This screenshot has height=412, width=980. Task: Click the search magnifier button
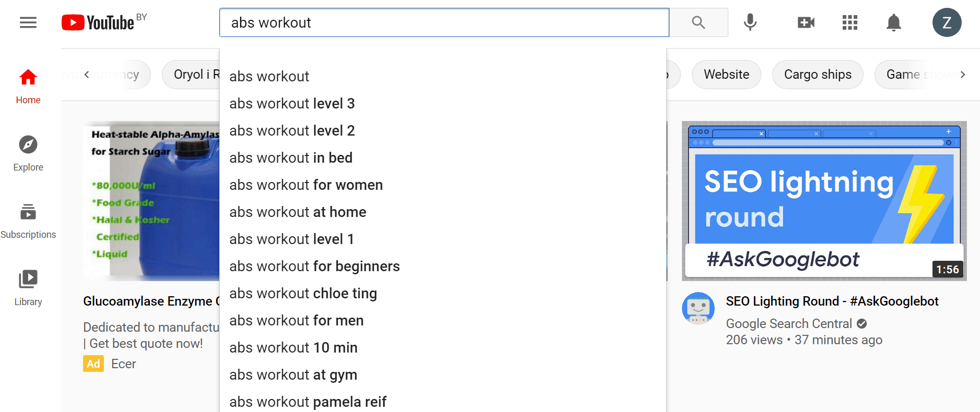pos(699,22)
